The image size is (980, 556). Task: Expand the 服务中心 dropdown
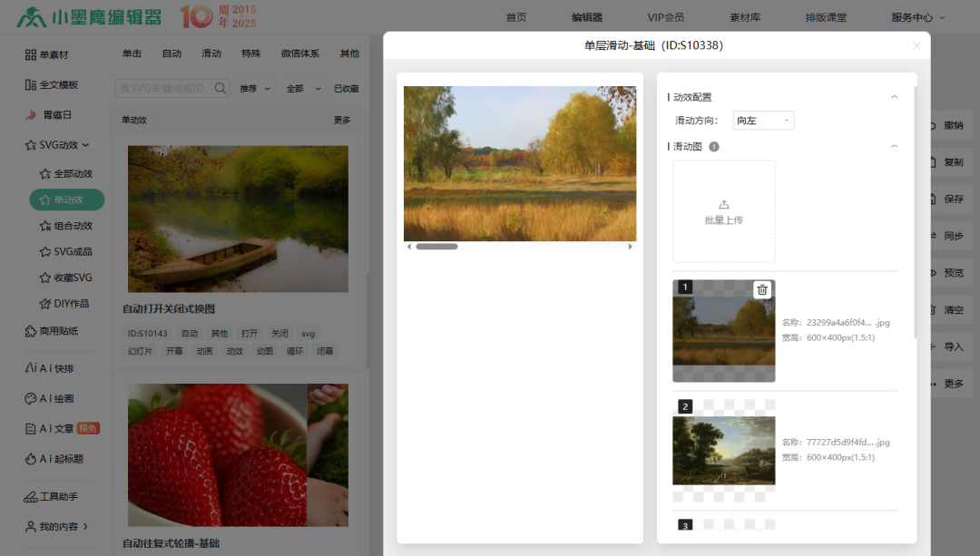[x=918, y=17]
